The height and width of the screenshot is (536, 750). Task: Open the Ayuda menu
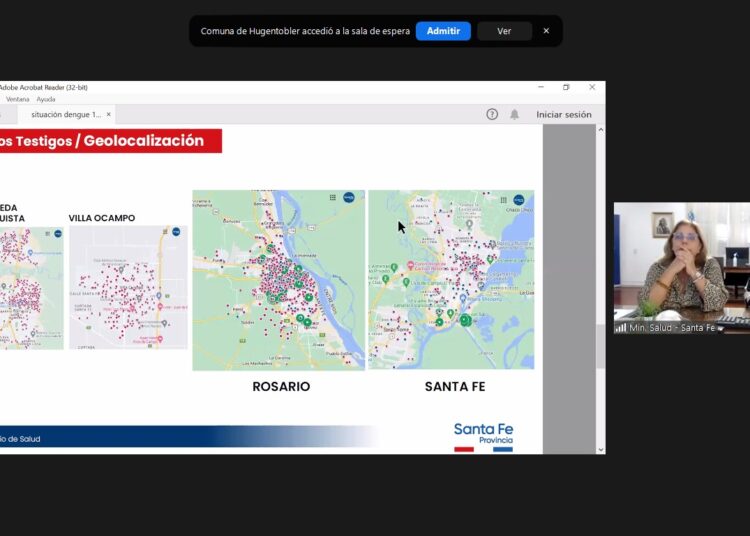(46, 99)
